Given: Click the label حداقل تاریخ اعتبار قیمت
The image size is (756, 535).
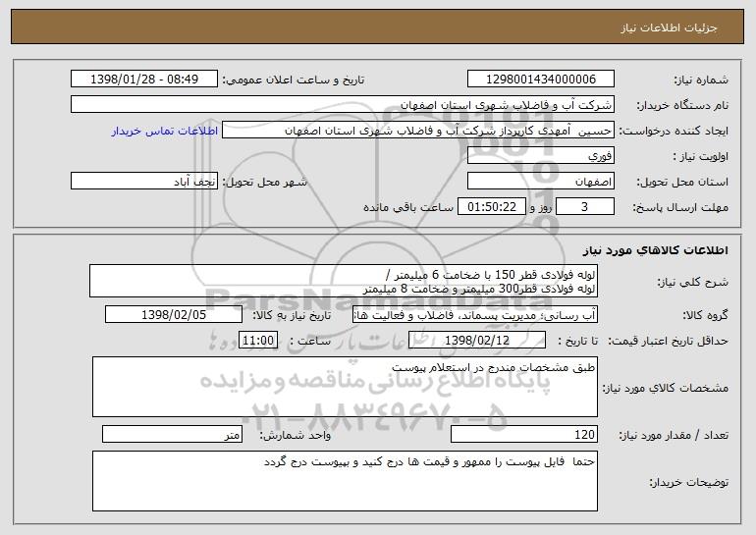Looking at the screenshot, I should click(x=669, y=341).
